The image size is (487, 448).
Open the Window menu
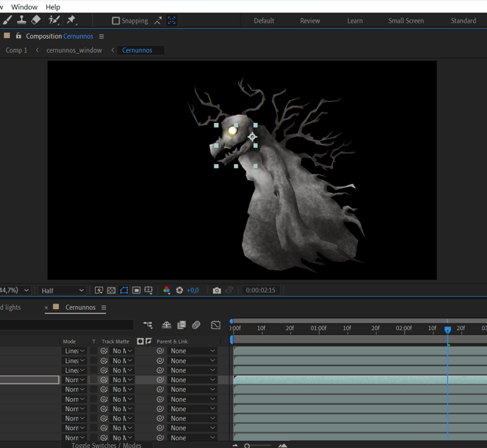click(x=25, y=7)
